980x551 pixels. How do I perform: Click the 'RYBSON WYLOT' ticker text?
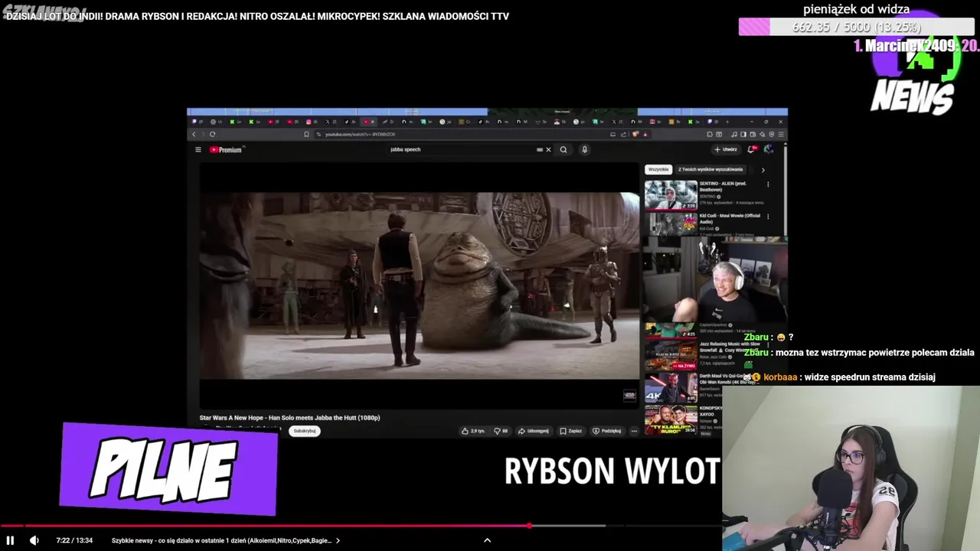coord(612,471)
